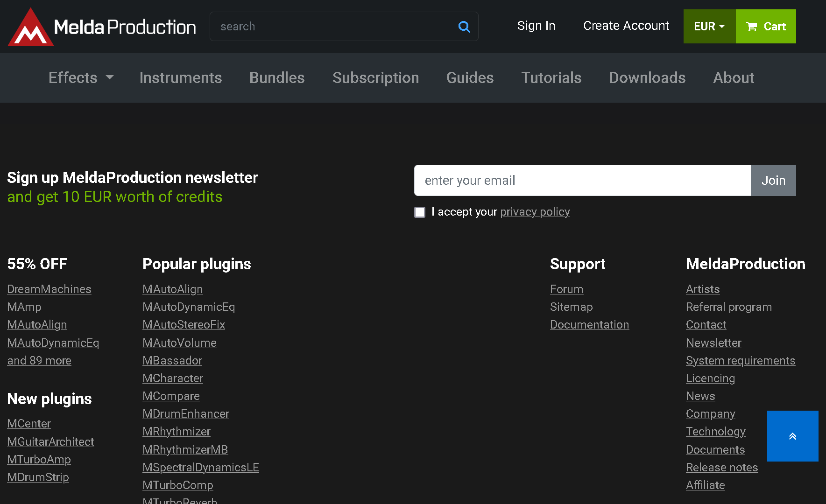Screen dimensions: 826x504
Task: Open the Artists link
Action: 703,289
